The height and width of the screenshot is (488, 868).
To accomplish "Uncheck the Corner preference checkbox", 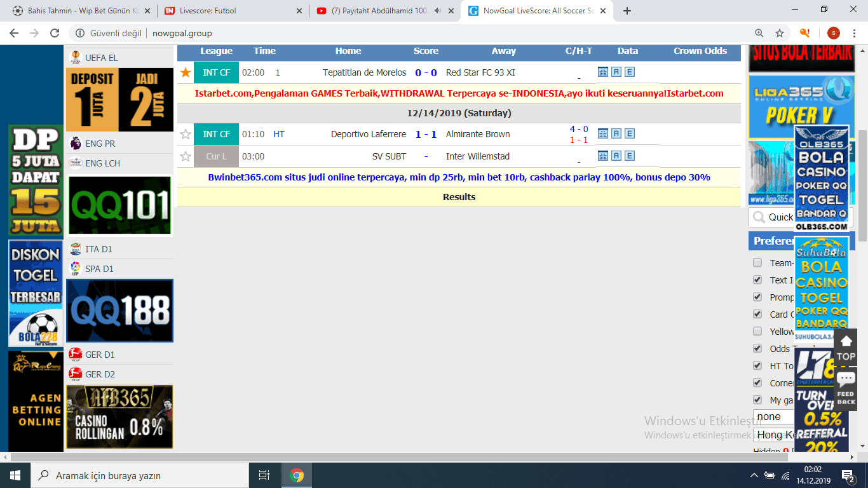I will coord(757,383).
